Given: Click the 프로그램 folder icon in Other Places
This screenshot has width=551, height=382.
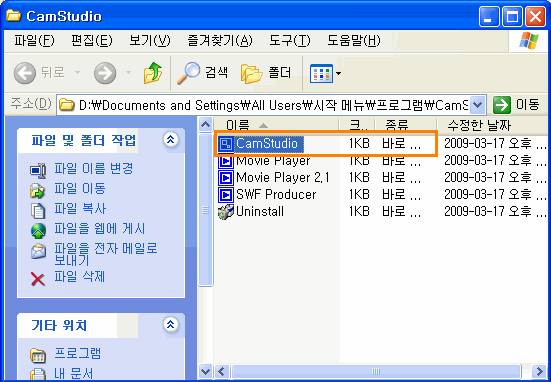Looking at the screenshot, I should (38, 355).
